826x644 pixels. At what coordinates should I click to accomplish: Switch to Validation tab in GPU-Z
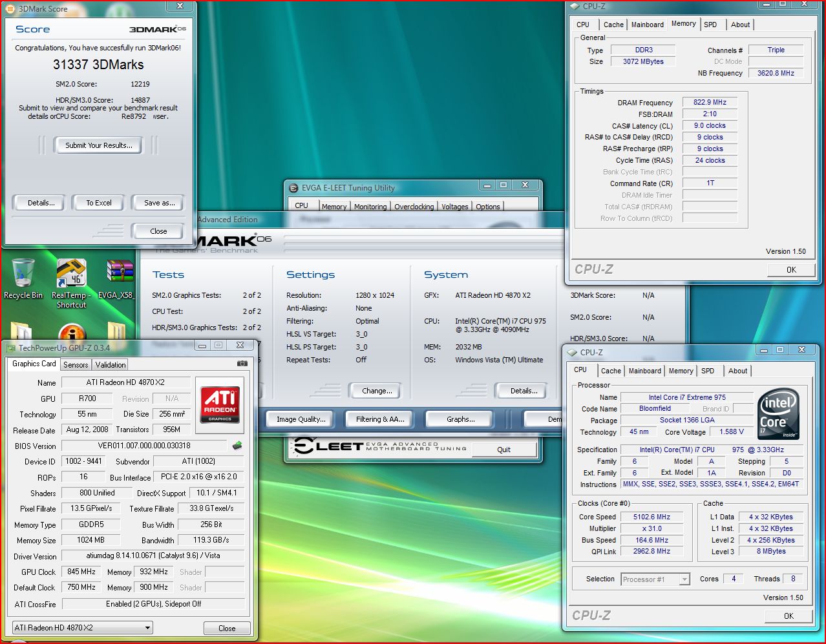[x=111, y=364]
